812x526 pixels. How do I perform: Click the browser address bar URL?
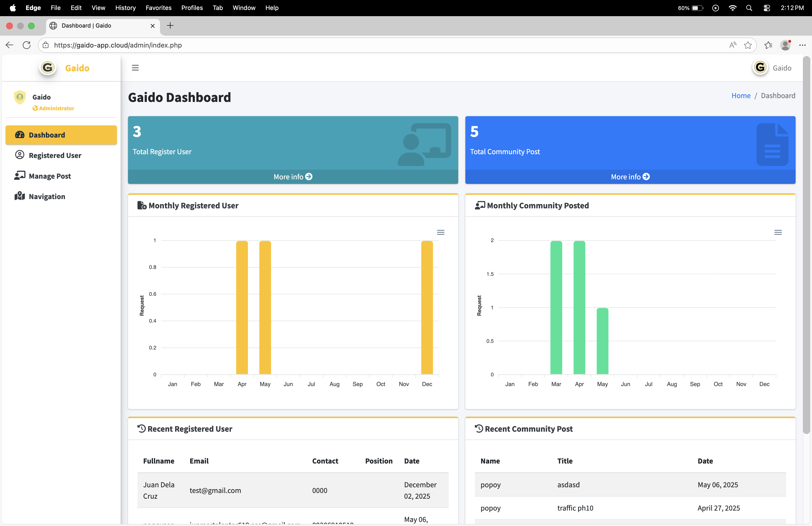click(x=118, y=45)
